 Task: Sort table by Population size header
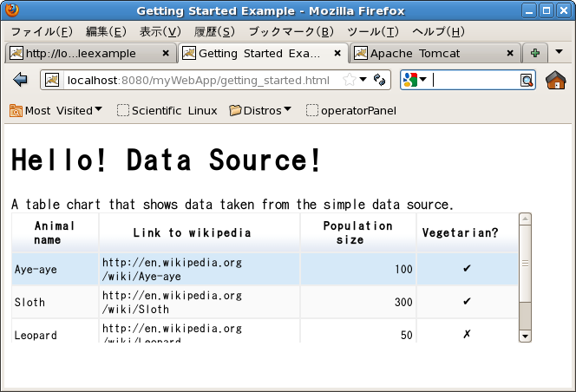[358, 232]
